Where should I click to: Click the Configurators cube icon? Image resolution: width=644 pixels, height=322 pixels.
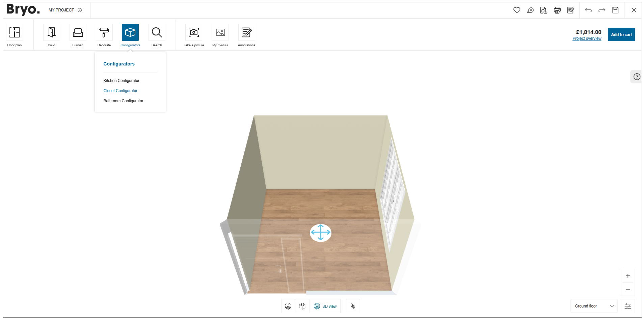coord(130,32)
